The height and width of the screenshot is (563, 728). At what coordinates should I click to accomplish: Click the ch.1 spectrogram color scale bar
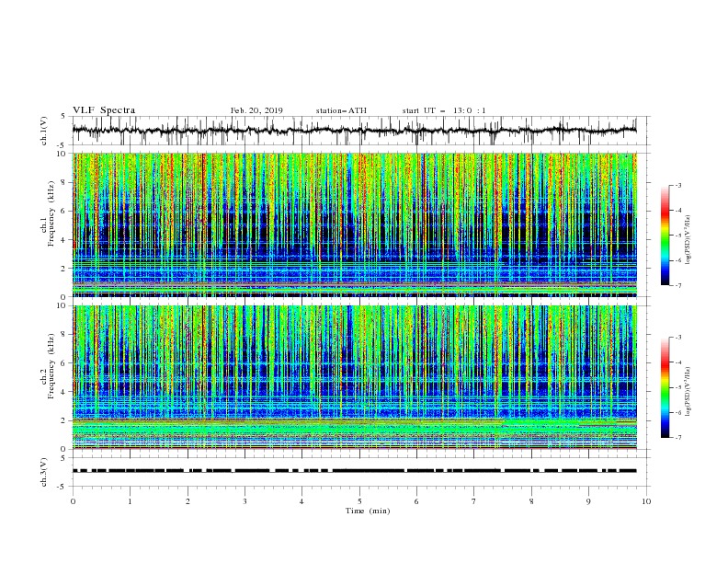665,236
